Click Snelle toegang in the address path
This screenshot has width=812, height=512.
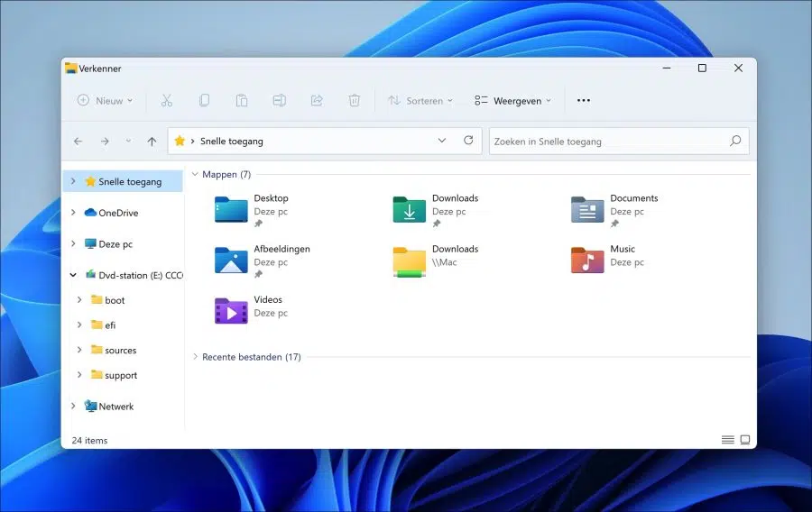(232, 142)
